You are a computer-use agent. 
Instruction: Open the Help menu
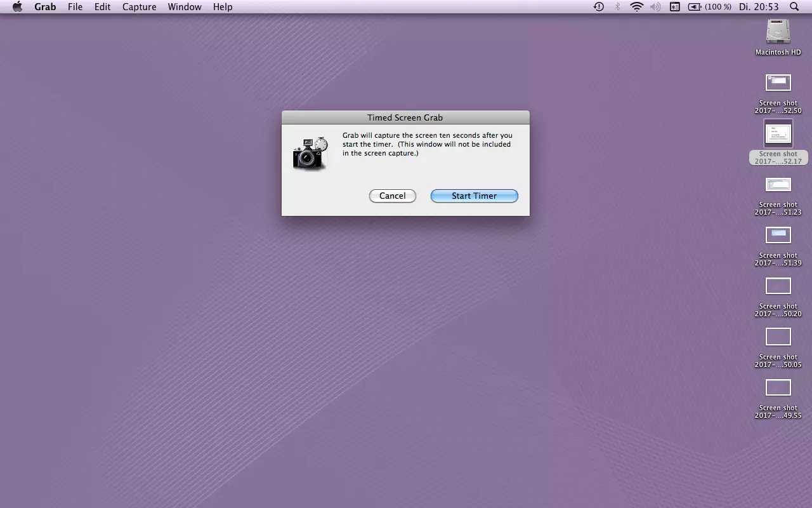[x=223, y=7]
